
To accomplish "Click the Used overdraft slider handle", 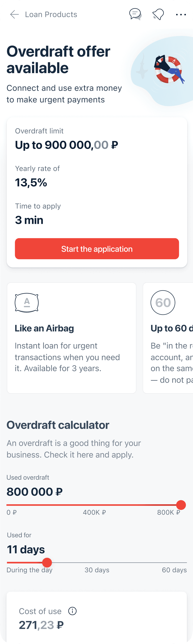I will tap(181, 505).
